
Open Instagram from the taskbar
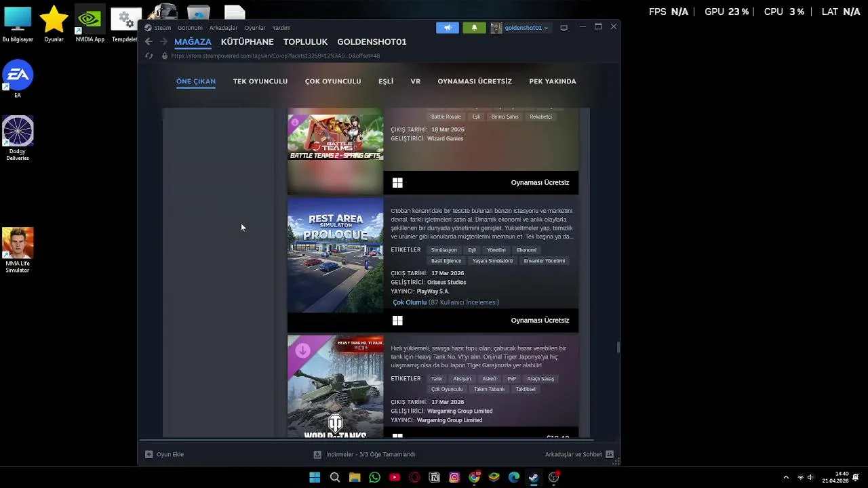(454, 477)
